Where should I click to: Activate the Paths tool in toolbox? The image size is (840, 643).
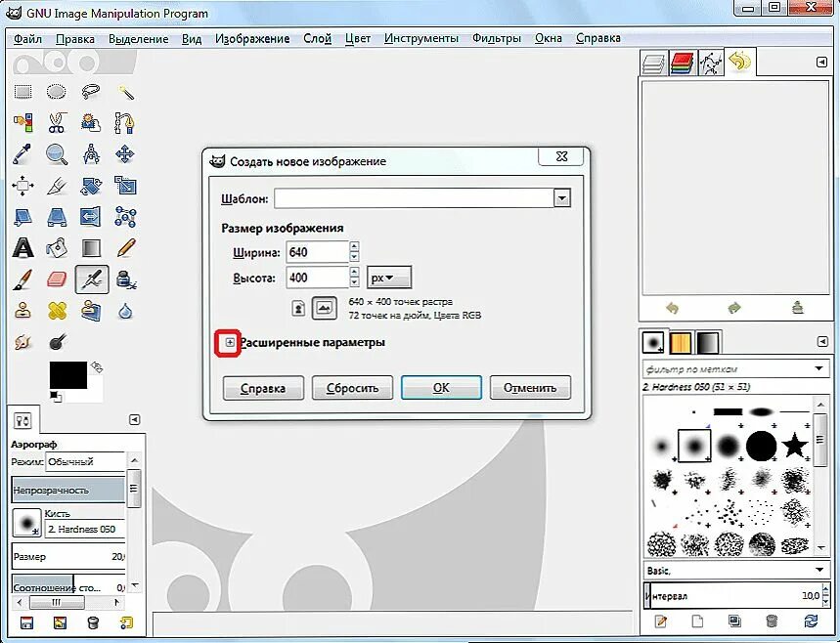(125, 123)
